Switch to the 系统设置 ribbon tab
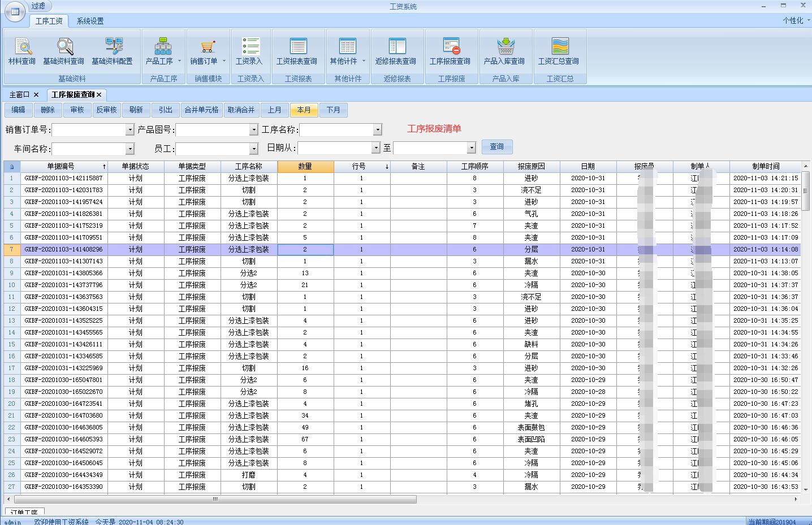The height and width of the screenshot is (525, 812). click(x=90, y=21)
